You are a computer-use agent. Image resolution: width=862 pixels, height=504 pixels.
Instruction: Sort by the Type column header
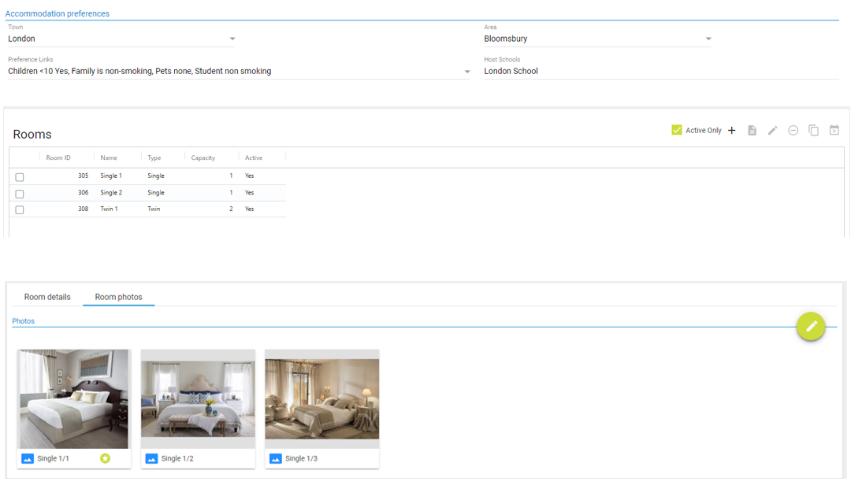tap(154, 157)
